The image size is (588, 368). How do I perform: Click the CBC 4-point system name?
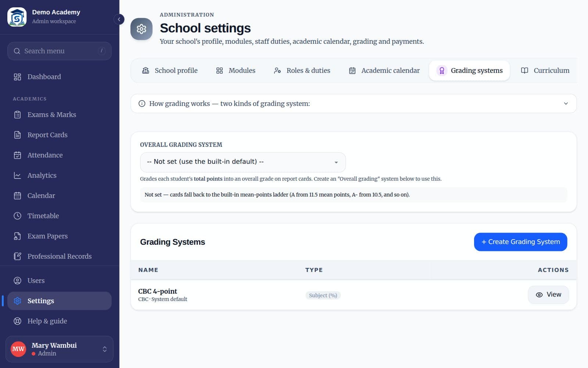click(158, 291)
